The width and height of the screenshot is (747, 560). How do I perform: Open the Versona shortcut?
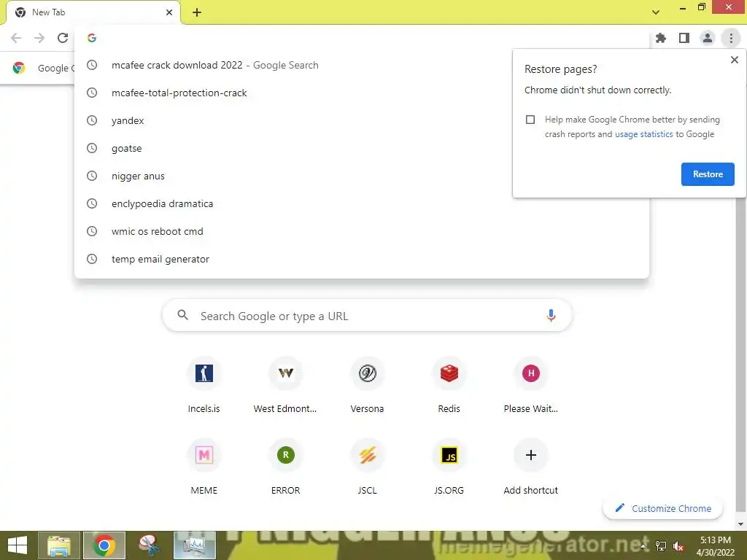368,386
